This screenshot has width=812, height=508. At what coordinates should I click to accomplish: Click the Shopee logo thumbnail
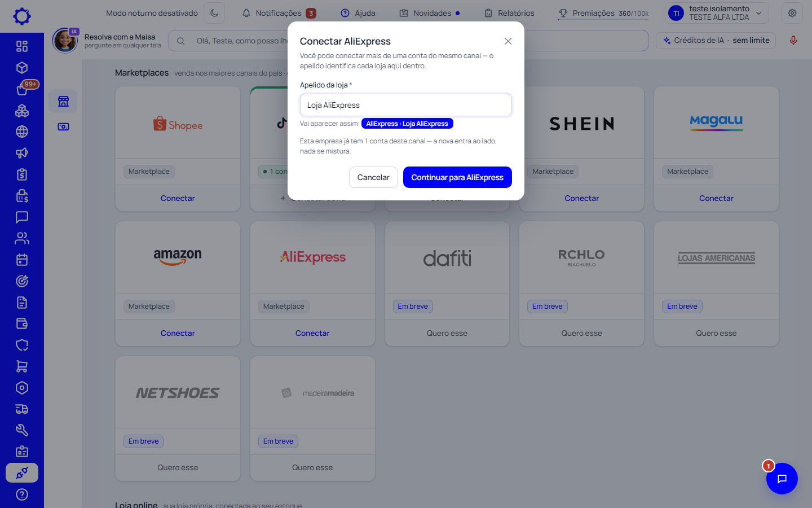click(x=178, y=124)
